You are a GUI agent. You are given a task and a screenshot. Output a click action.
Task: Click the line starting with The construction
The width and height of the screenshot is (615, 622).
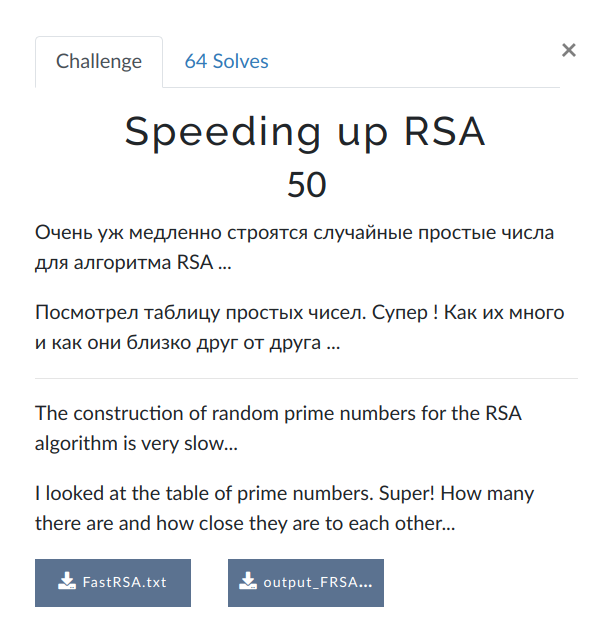(278, 413)
